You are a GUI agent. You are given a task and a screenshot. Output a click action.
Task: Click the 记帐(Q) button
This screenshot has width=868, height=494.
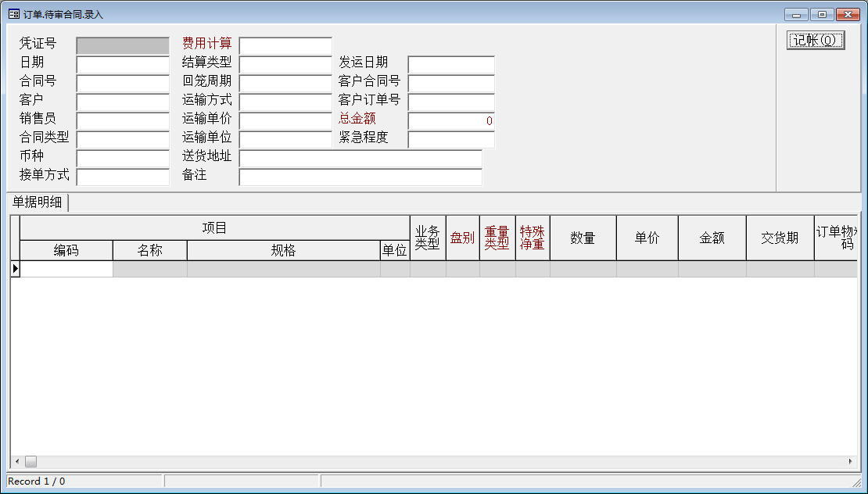click(816, 41)
